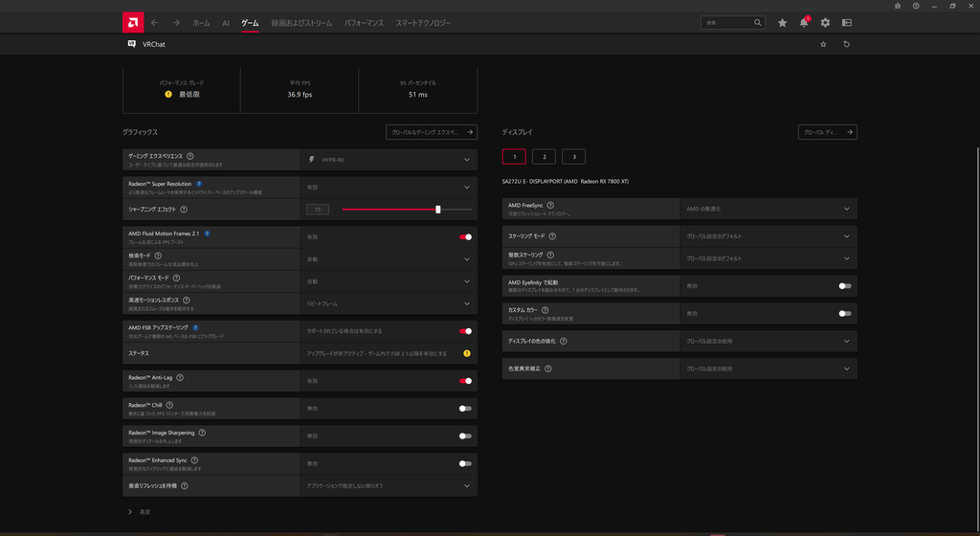
Task: Open 検索モード dropdown
Action: pyautogui.click(x=389, y=259)
